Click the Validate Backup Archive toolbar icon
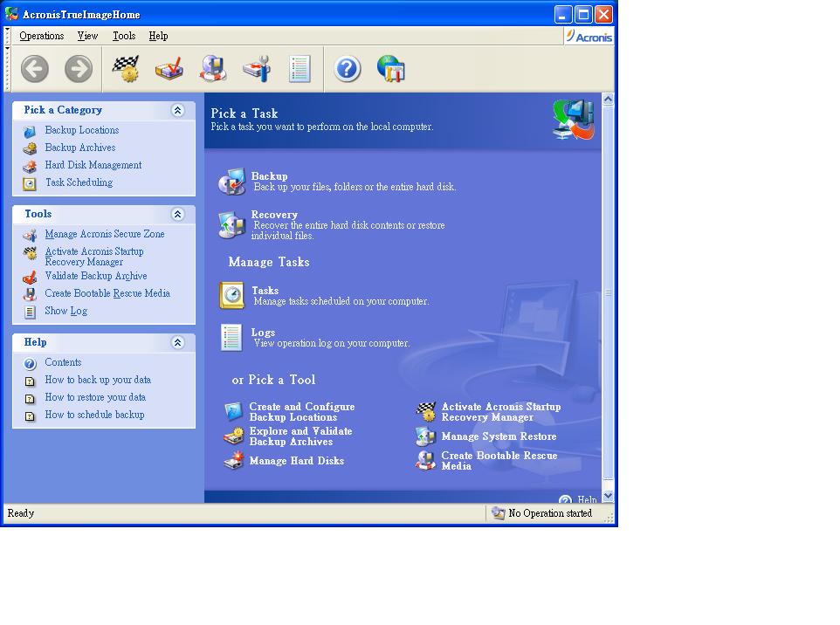840x625 pixels. [169, 69]
